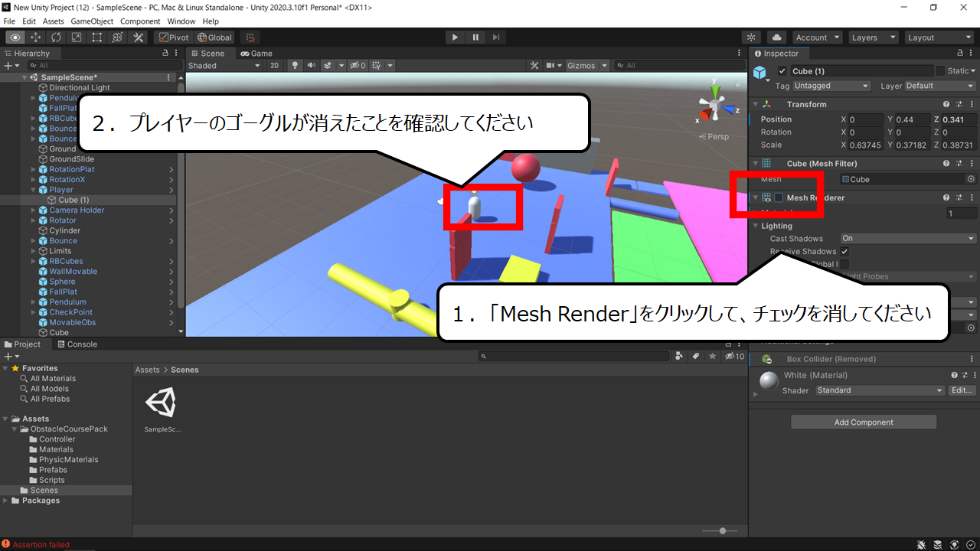Open the Window menu
980x551 pixels.
coord(181,21)
